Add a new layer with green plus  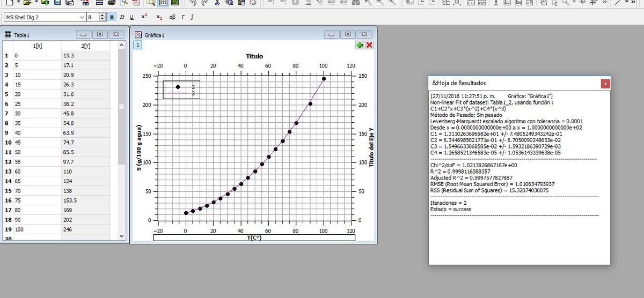click(x=360, y=45)
